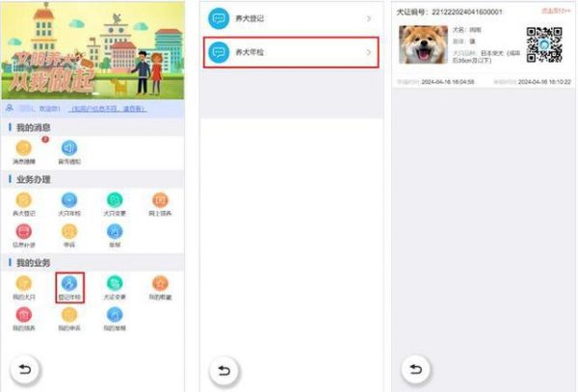The width and height of the screenshot is (578, 392).
Task: Open the orange star 我的收藏 icon
Action: pos(160,283)
